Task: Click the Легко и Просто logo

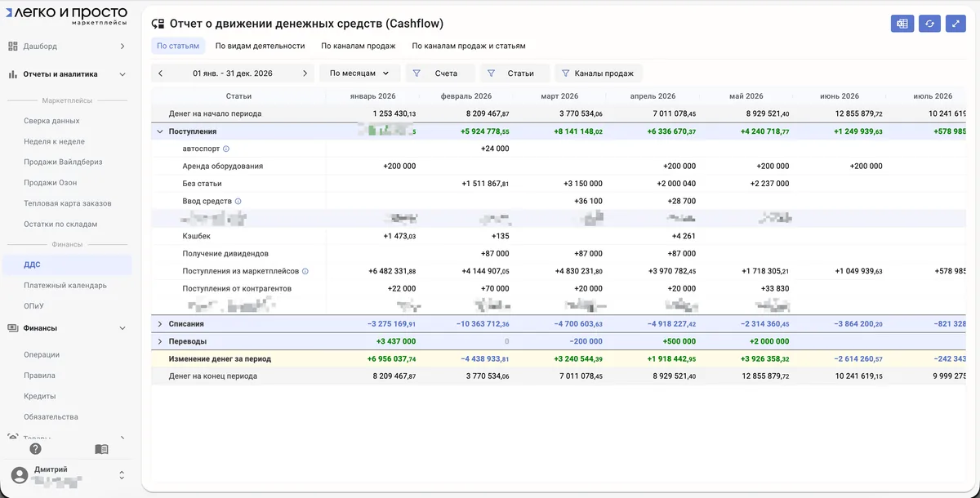Action: [65, 16]
